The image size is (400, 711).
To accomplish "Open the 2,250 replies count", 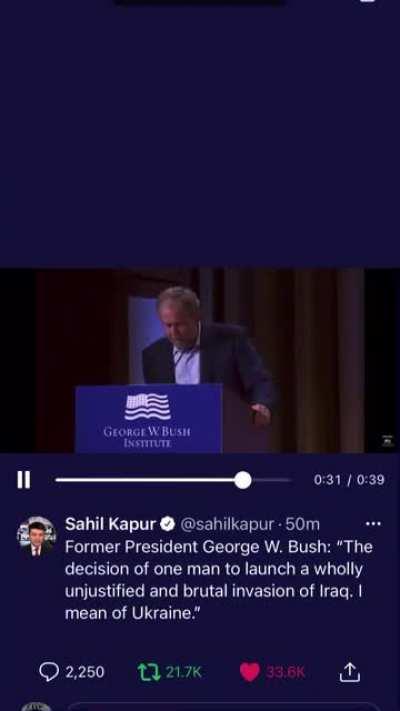I will click(85, 672).
